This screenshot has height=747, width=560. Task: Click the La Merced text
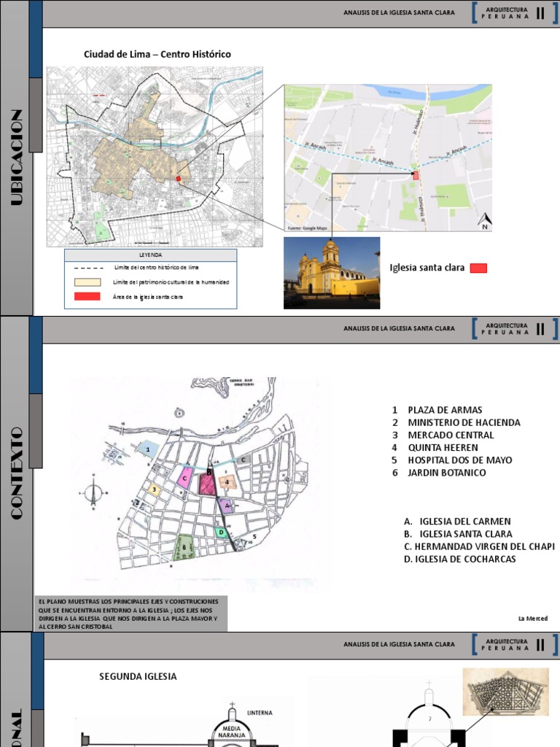coord(533,619)
